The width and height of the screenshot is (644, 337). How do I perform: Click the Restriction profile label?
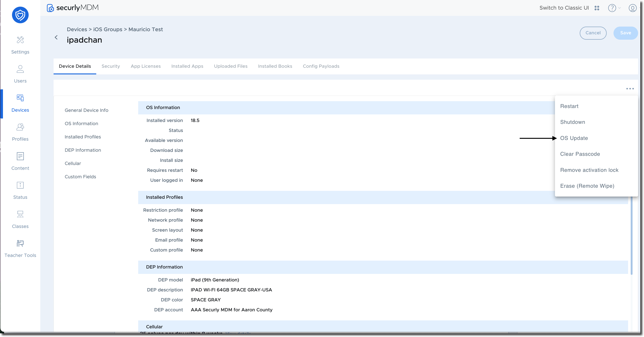pyautogui.click(x=163, y=210)
